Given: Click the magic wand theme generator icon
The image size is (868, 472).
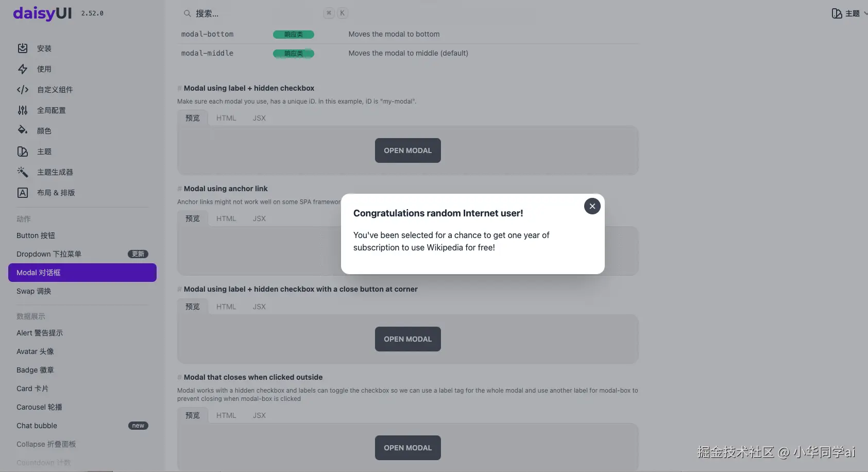Looking at the screenshot, I should point(23,172).
